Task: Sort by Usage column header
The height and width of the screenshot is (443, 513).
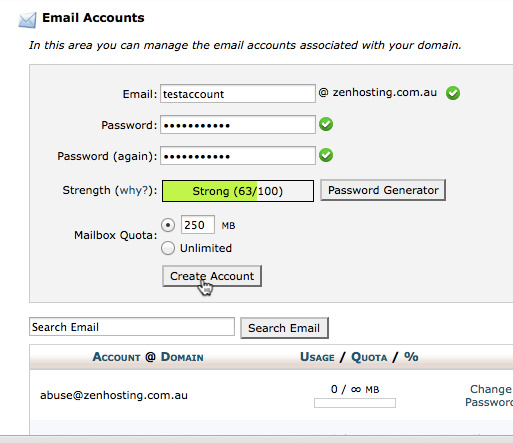Action: click(x=317, y=357)
